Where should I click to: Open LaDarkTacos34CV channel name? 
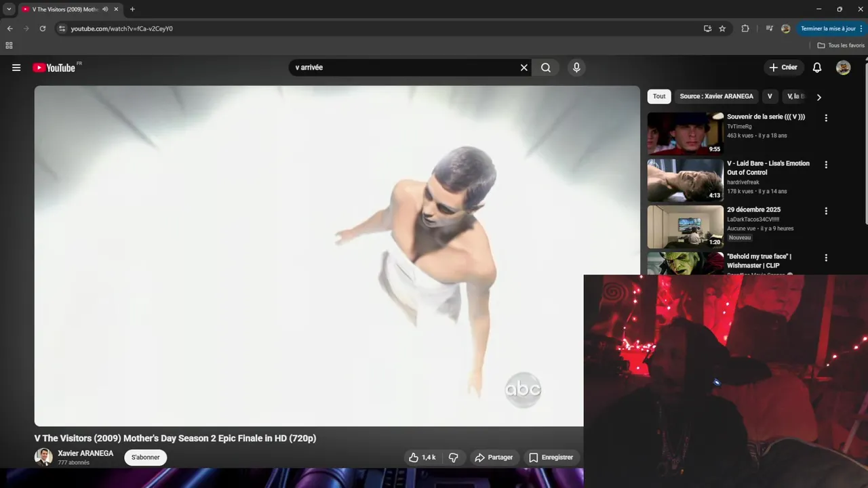tap(753, 220)
